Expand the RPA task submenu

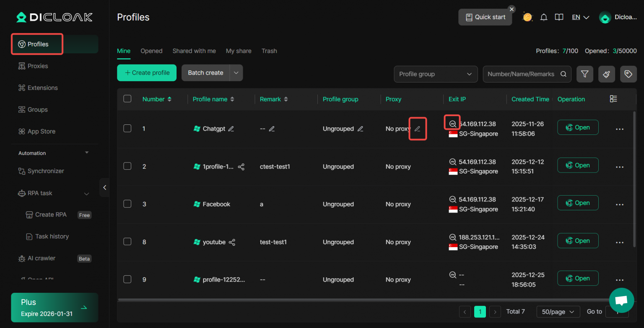tap(87, 194)
